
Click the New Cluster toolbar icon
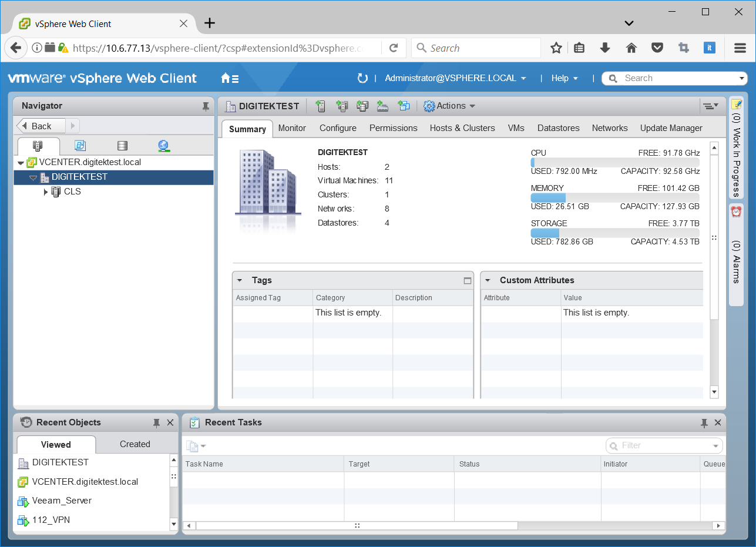(x=342, y=106)
